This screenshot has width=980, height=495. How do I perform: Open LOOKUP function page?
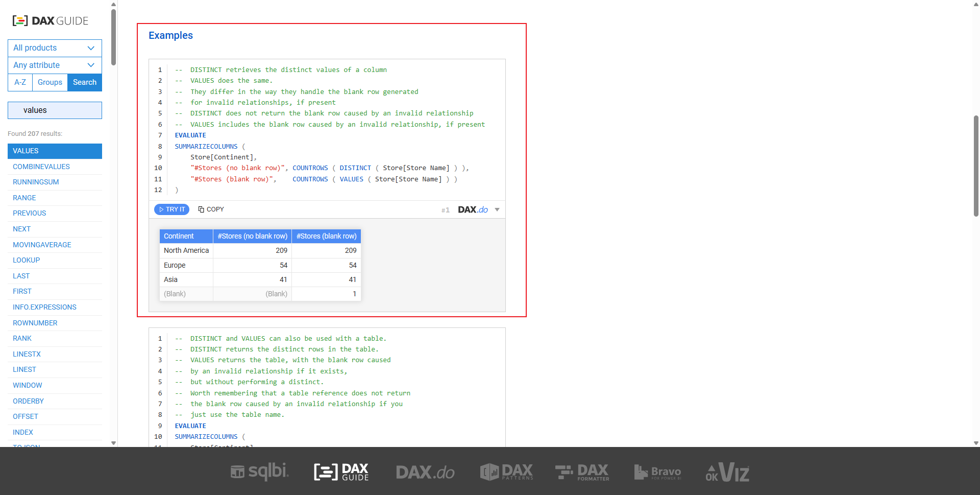click(27, 261)
